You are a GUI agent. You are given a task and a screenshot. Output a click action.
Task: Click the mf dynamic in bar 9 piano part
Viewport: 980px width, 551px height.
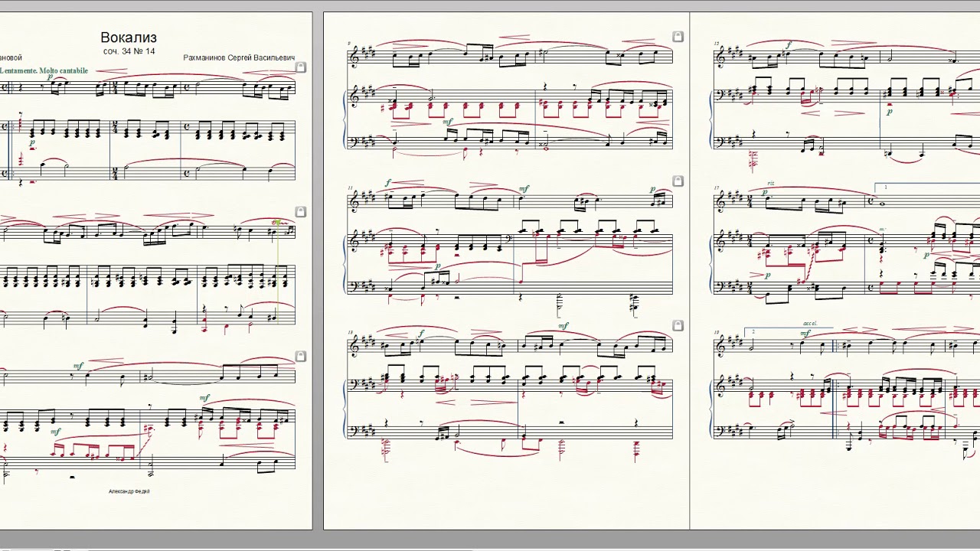pos(448,121)
